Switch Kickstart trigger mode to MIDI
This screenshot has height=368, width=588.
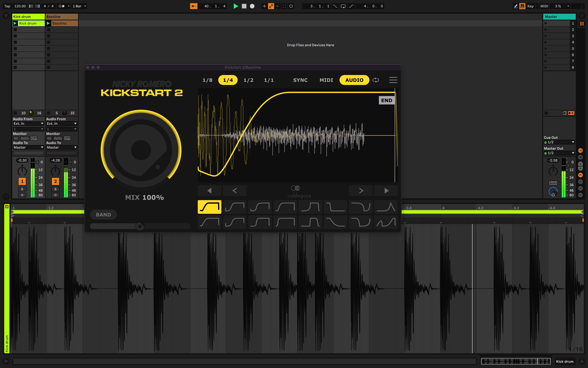point(326,80)
